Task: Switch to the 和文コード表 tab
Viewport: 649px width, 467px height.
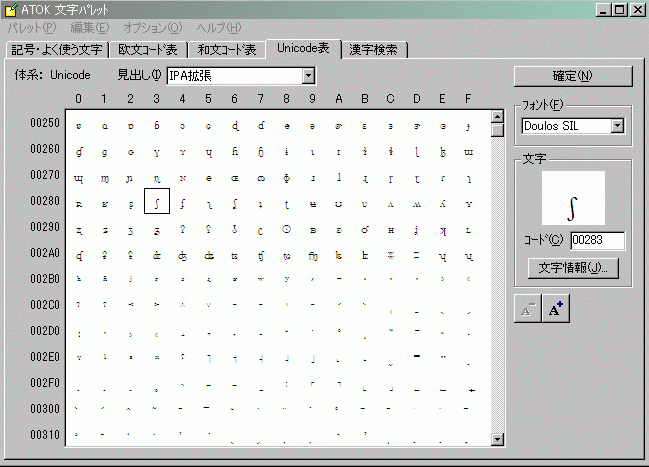Action: coord(227,50)
